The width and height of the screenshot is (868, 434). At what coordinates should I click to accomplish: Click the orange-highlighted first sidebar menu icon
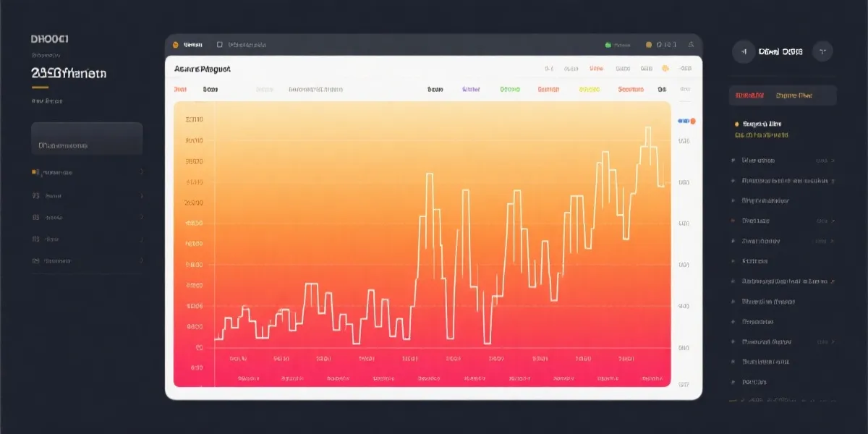(x=35, y=173)
